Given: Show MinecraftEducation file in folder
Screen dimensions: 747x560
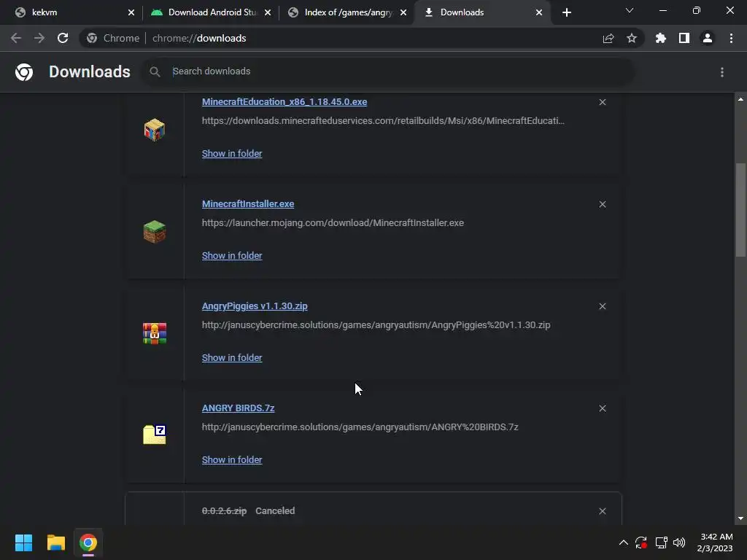Looking at the screenshot, I should click(232, 153).
